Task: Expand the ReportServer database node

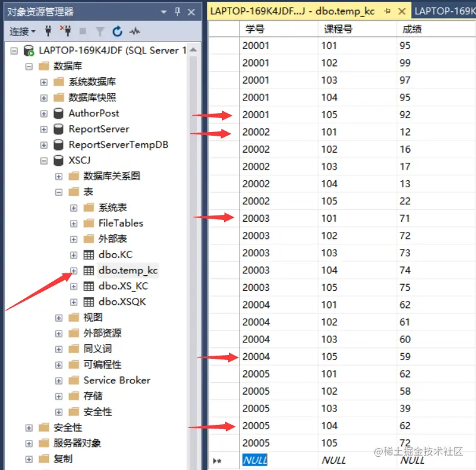Action: (44, 129)
